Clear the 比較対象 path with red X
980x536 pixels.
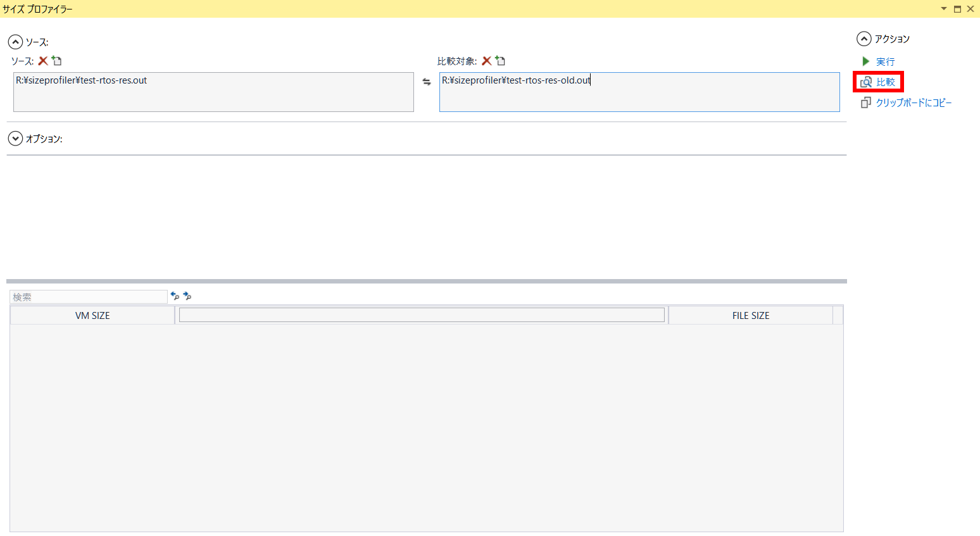486,61
